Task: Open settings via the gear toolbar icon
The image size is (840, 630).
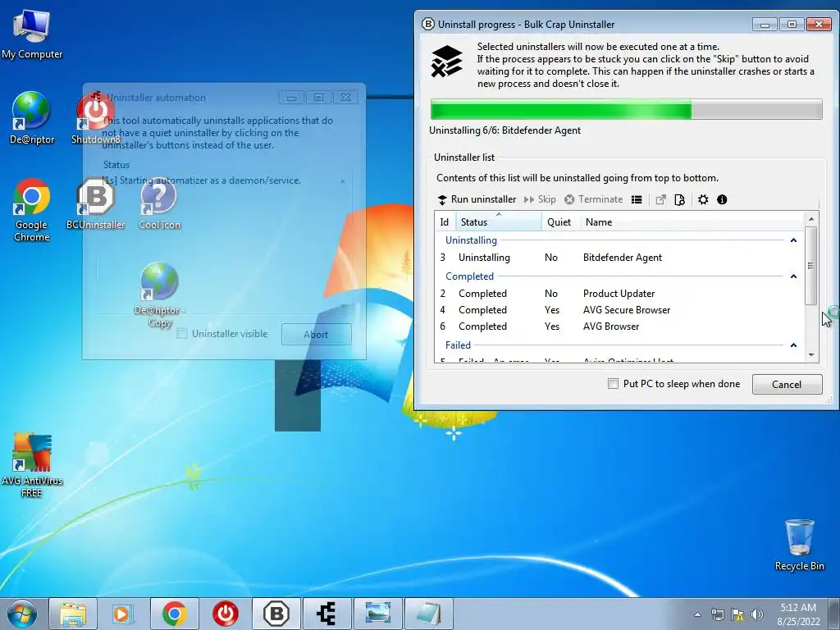Action: pos(703,200)
